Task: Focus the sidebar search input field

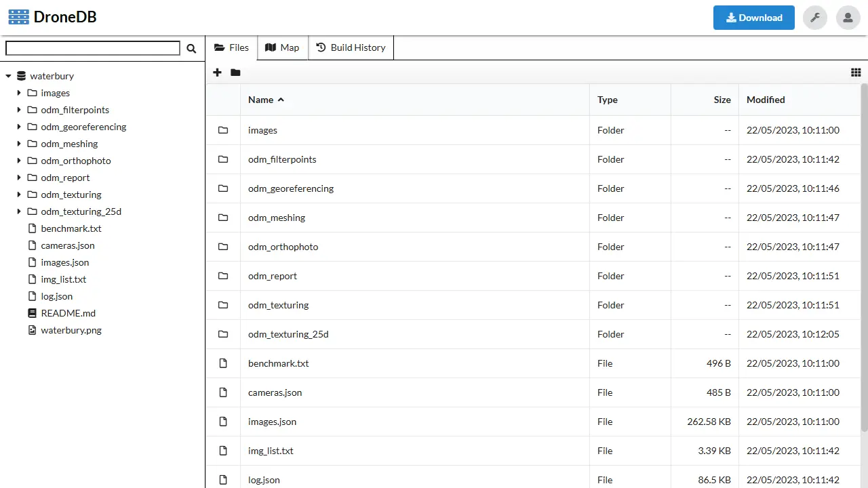Action: (x=93, y=48)
